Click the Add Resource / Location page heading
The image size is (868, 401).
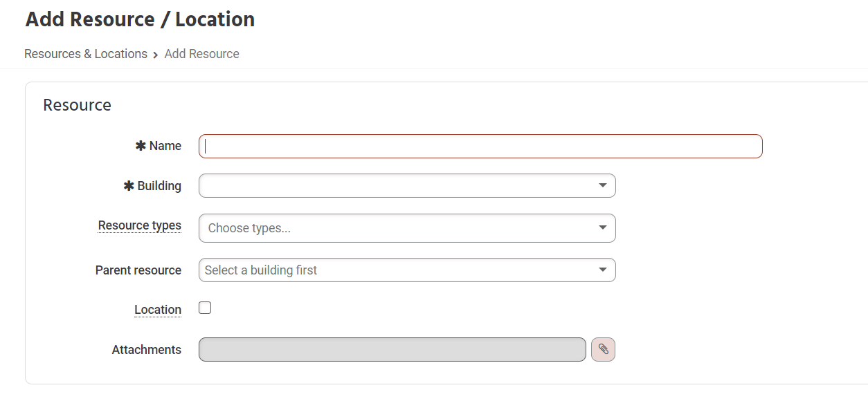coord(140,19)
